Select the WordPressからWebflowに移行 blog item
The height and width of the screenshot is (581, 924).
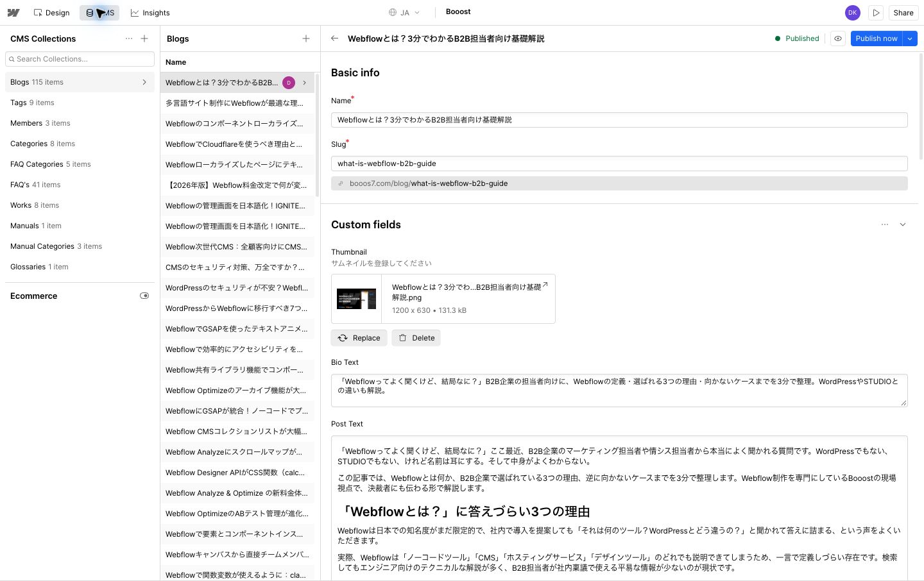click(237, 308)
